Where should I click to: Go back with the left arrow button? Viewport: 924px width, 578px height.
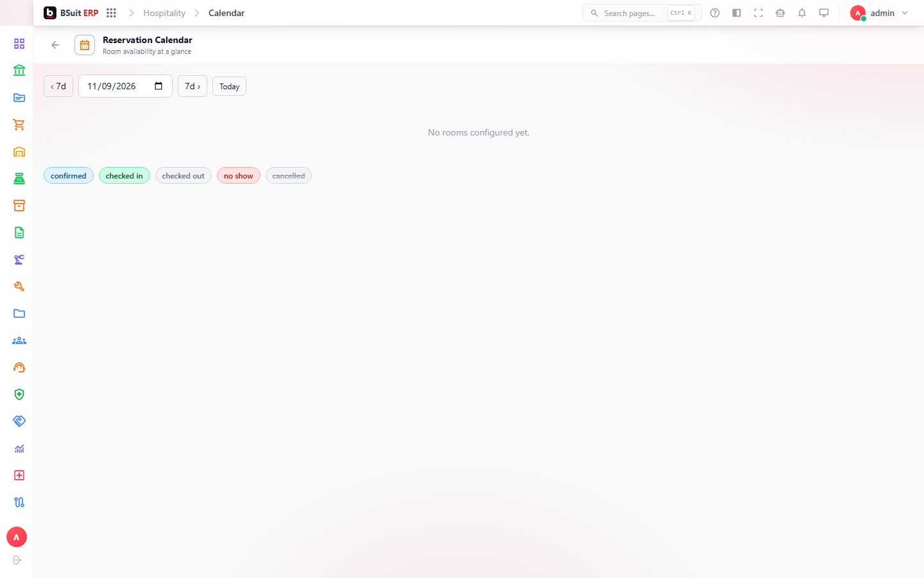click(x=55, y=45)
